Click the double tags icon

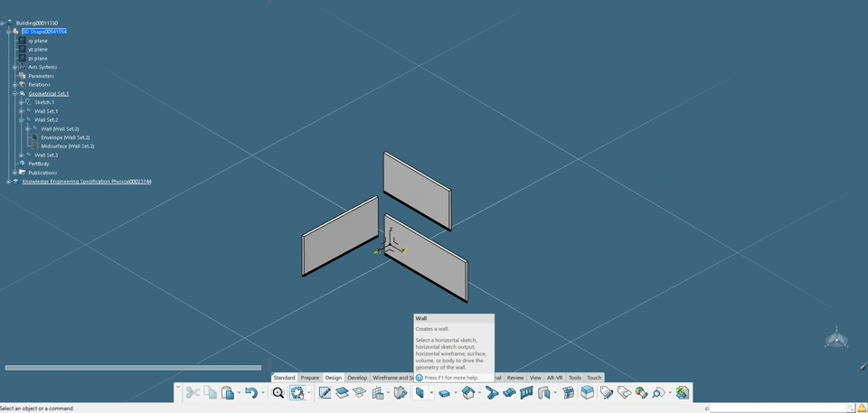[x=624, y=392]
